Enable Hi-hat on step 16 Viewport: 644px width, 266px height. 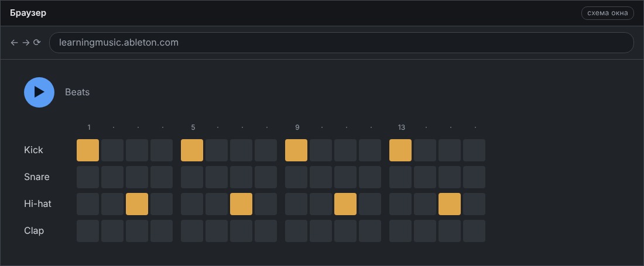point(474,204)
